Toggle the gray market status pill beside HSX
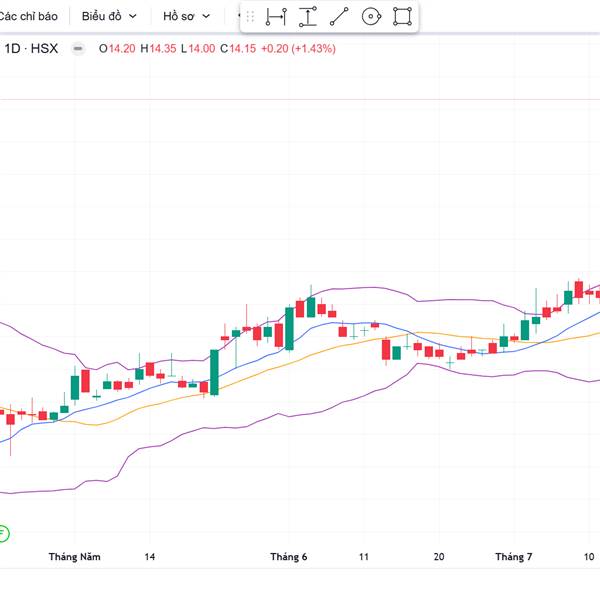The image size is (600, 600). tap(78, 49)
